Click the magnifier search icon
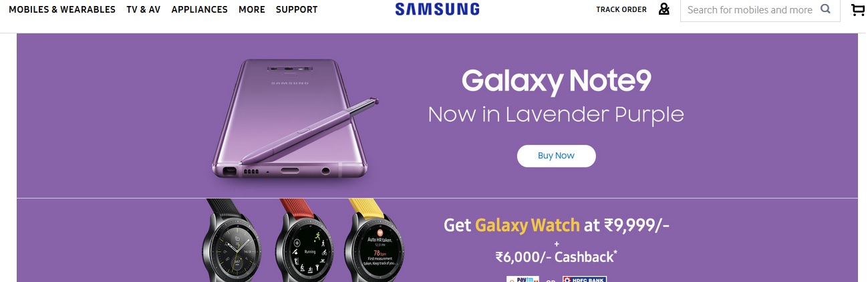The width and height of the screenshot is (868, 282). click(826, 9)
